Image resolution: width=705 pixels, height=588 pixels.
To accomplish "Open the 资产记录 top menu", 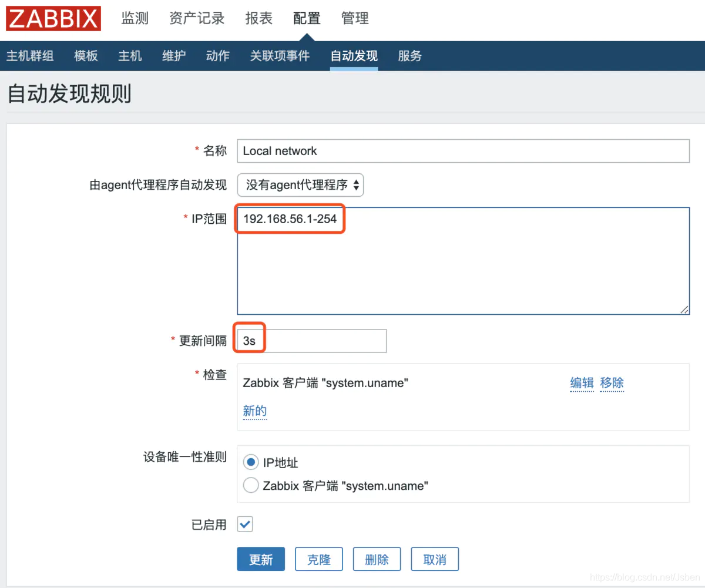I will [x=197, y=19].
